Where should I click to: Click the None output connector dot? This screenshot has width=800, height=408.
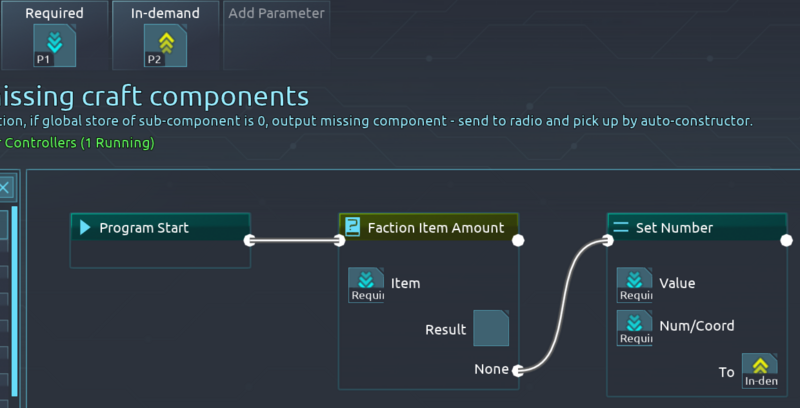click(517, 370)
